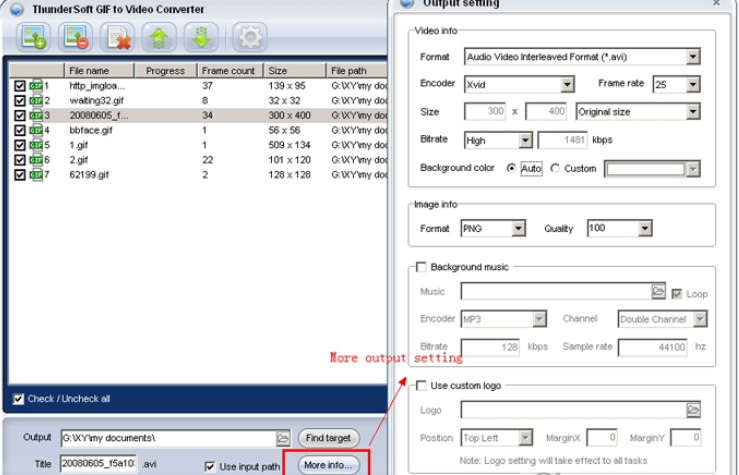
Task: Enable Use custom logo checkbox
Action: tap(421, 385)
